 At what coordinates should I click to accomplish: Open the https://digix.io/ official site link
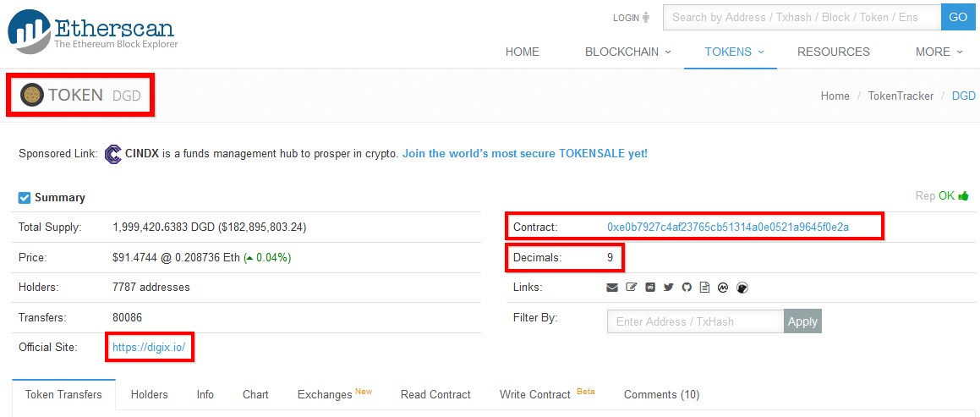(x=149, y=348)
